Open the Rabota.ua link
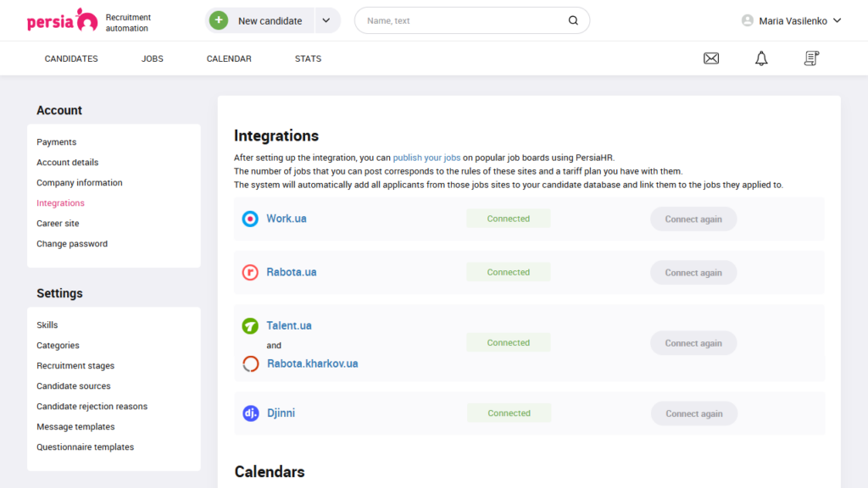 coord(292,272)
